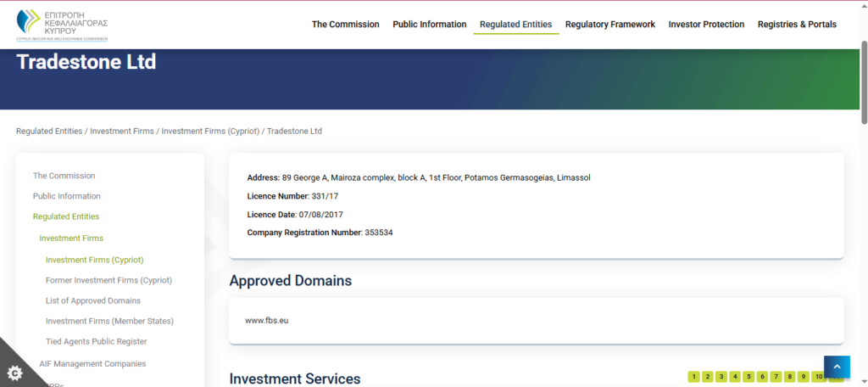Open the cookie settings gear icon
The width and height of the screenshot is (868, 387).
coord(14,373)
